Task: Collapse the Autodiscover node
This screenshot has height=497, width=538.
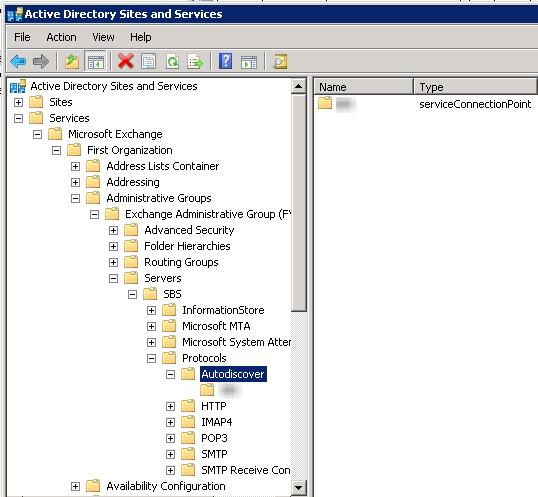Action: [170, 374]
